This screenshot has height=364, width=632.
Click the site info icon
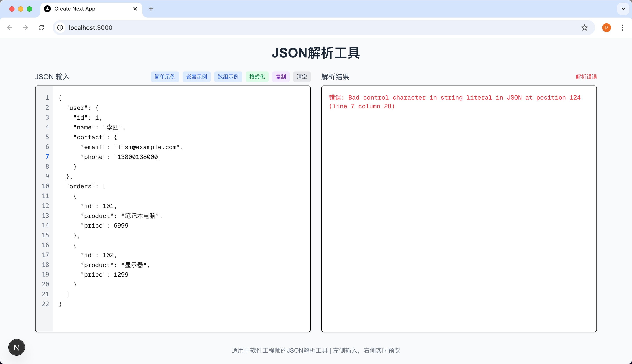coord(60,27)
